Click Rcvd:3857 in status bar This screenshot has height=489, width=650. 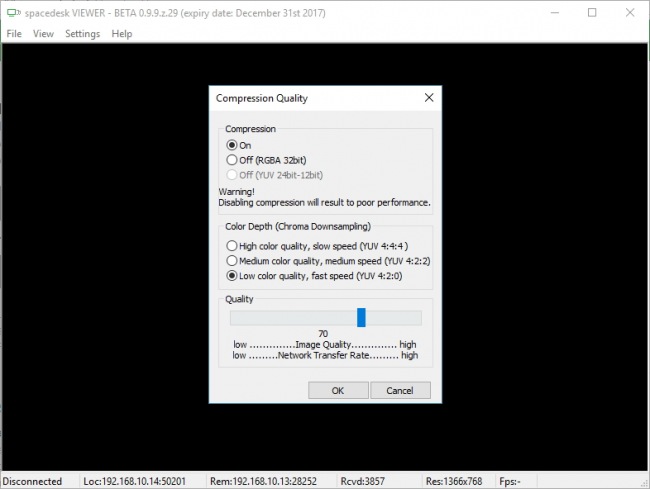pyautogui.click(x=362, y=481)
